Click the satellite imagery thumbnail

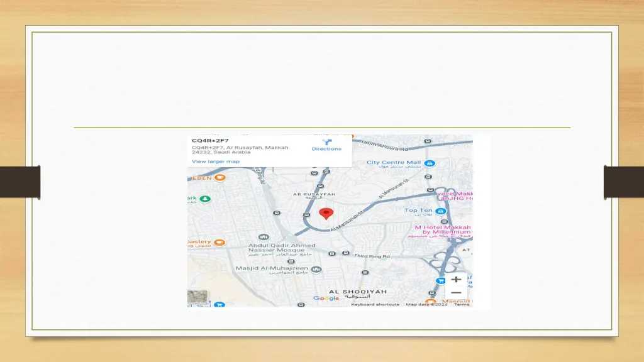pos(197,297)
